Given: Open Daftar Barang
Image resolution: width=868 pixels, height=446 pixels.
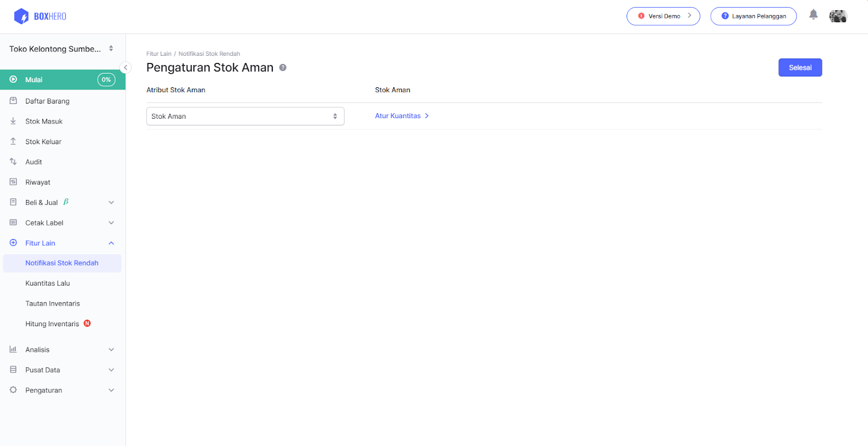Looking at the screenshot, I should [x=47, y=101].
